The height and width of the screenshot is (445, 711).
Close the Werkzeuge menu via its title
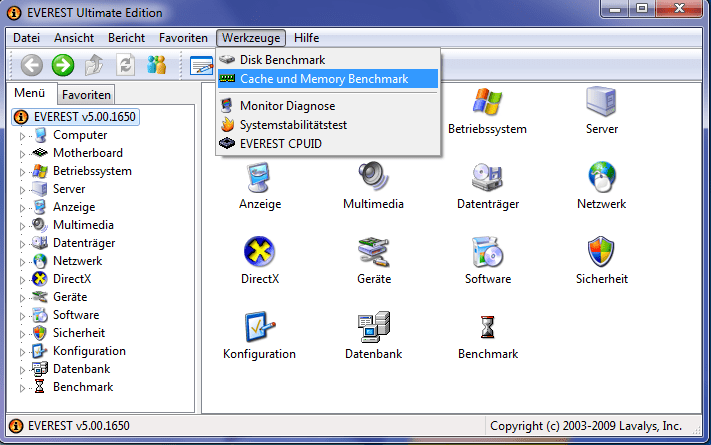click(x=251, y=38)
